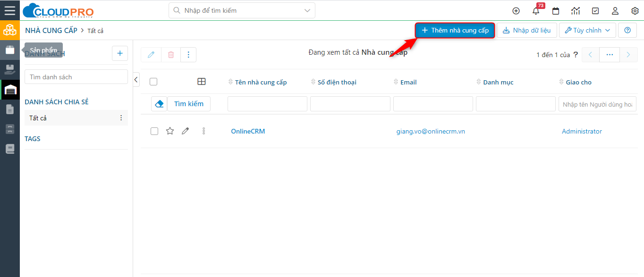Expand the global search dropdown arrow
Image resolution: width=644 pixels, height=277 pixels.
[308, 10]
